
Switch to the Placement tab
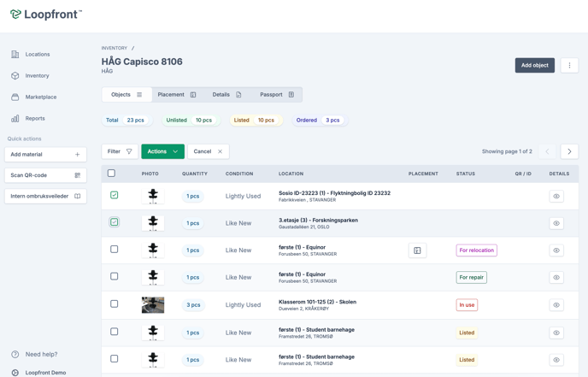177,95
